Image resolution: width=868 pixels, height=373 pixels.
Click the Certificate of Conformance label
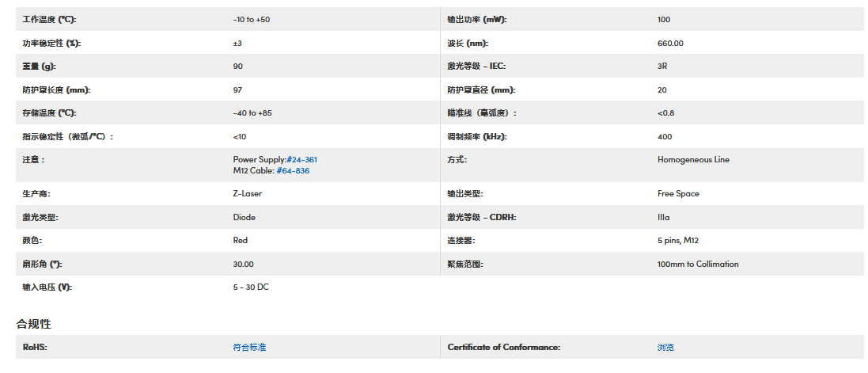[503, 348]
